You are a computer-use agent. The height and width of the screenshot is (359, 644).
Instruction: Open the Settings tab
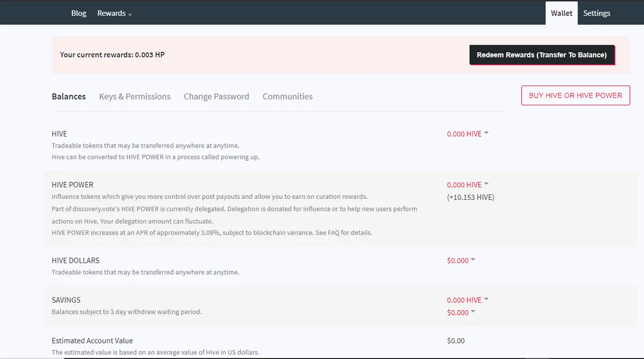(x=597, y=13)
